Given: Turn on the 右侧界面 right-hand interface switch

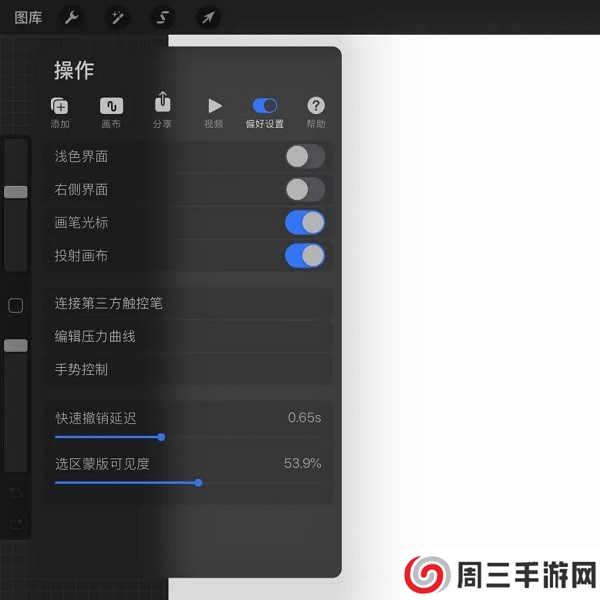Looking at the screenshot, I should tap(305, 189).
